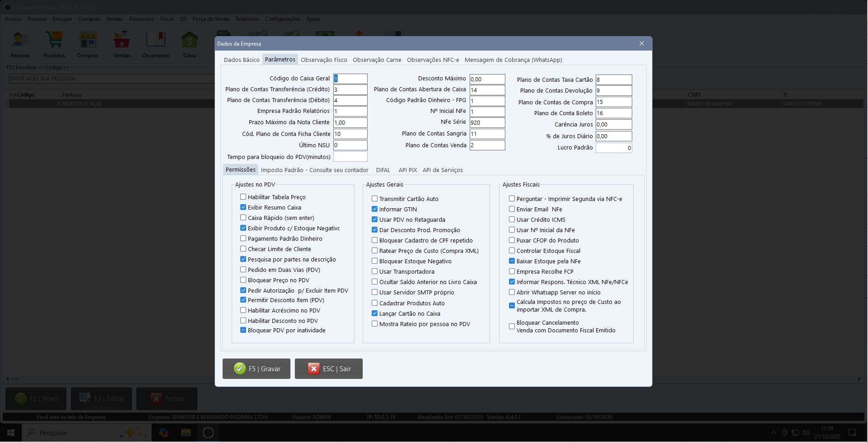
Task: Click the ESC Sair button
Action: tap(328, 368)
